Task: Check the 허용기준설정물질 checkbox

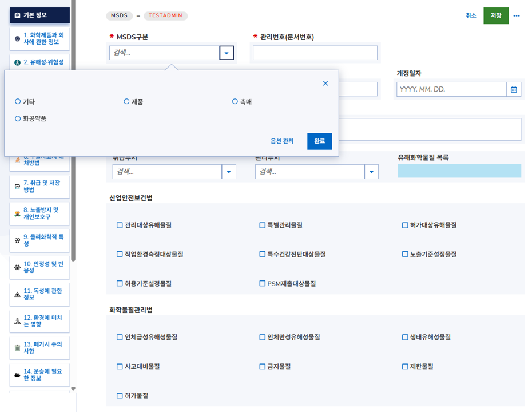Action: tap(120, 283)
